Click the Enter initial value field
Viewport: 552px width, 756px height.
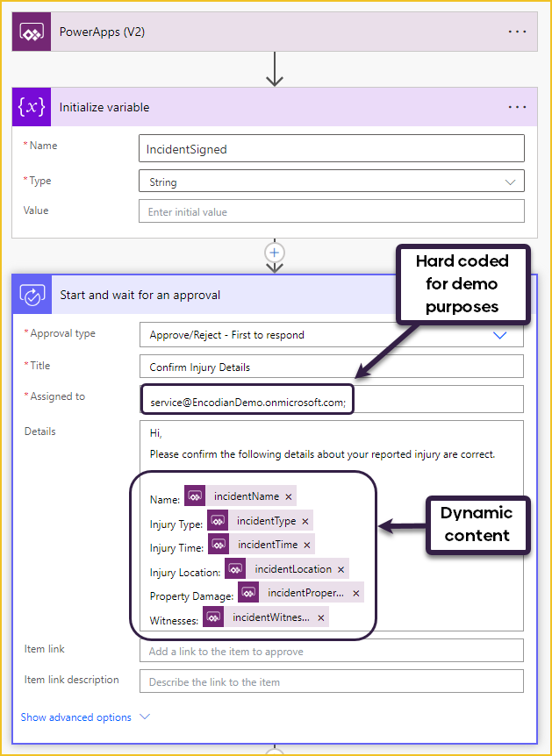tap(332, 211)
